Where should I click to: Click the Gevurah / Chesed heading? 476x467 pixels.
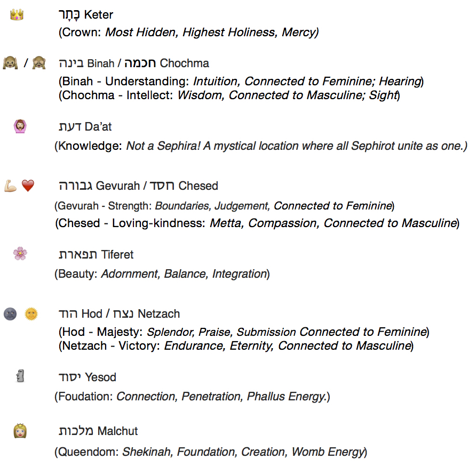tap(138, 186)
